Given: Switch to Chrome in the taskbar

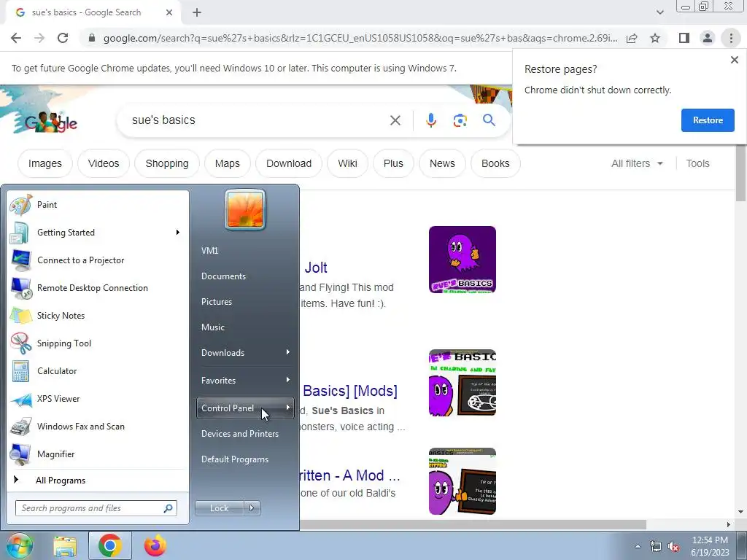Looking at the screenshot, I should point(109,546).
